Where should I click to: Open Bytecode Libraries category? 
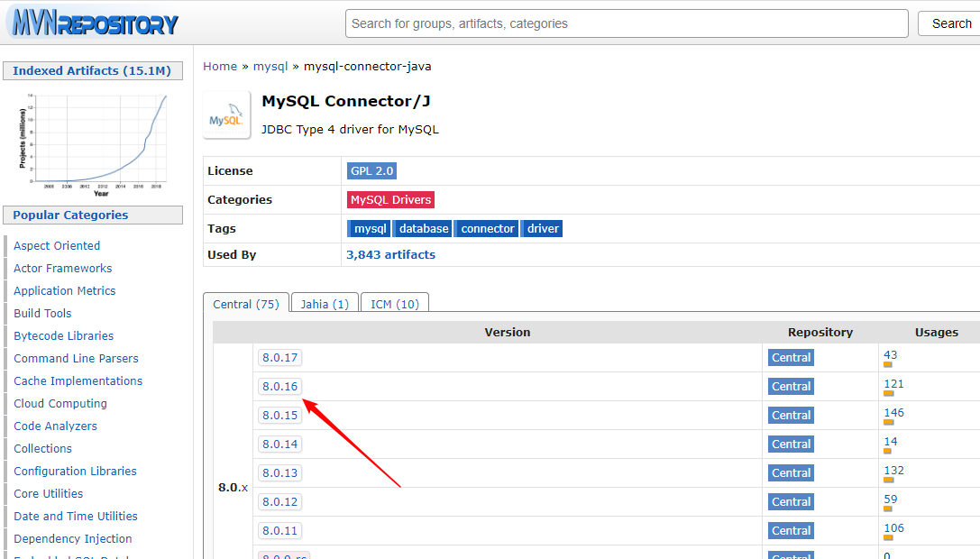pyautogui.click(x=64, y=335)
